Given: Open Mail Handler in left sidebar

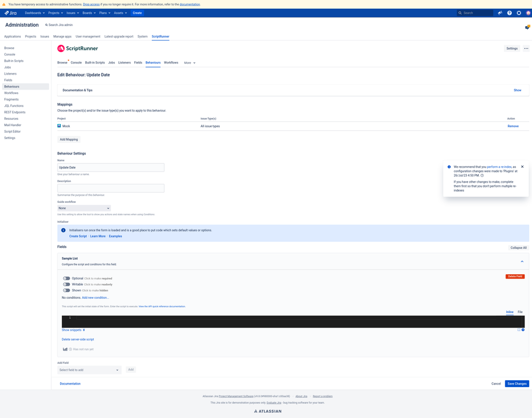Looking at the screenshot, I should [x=13, y=125].
